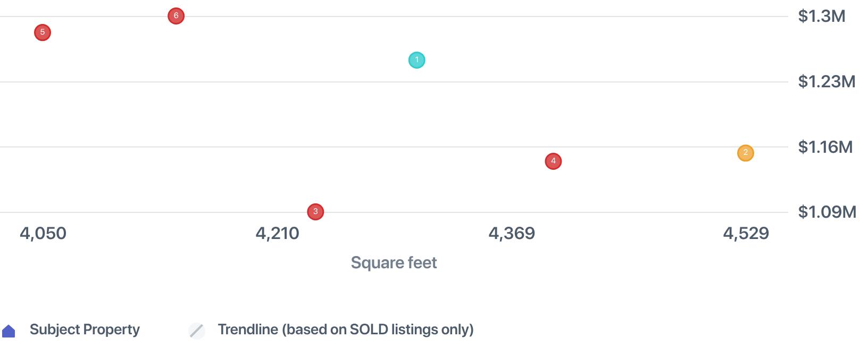Click the Trendline legend slash icon

click(197, 331)
